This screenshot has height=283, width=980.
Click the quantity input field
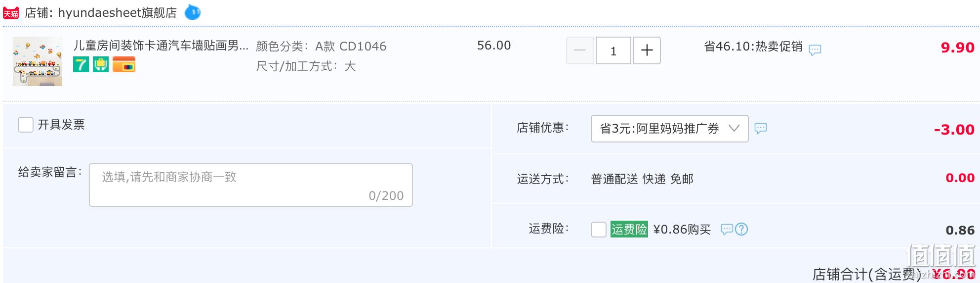click(613, 50)
